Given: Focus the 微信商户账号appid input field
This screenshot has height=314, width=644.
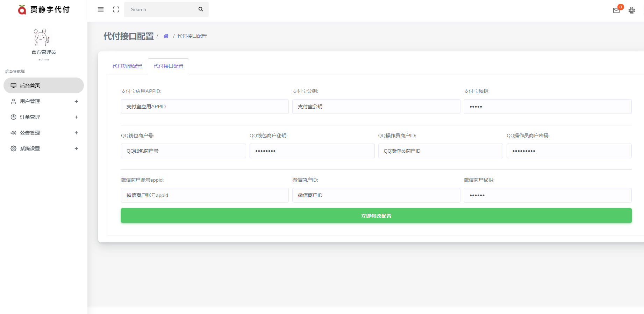Looking at the screenshot, I should (205, 195).
